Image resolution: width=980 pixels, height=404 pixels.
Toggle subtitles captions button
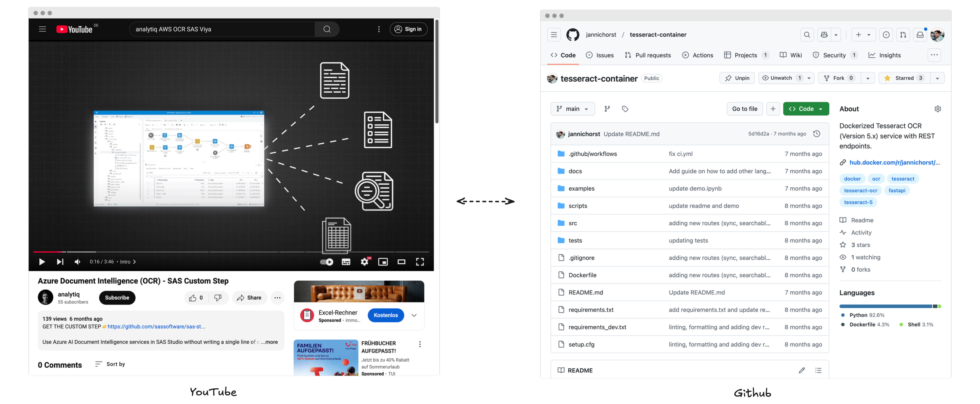click(x=346, y=262)
